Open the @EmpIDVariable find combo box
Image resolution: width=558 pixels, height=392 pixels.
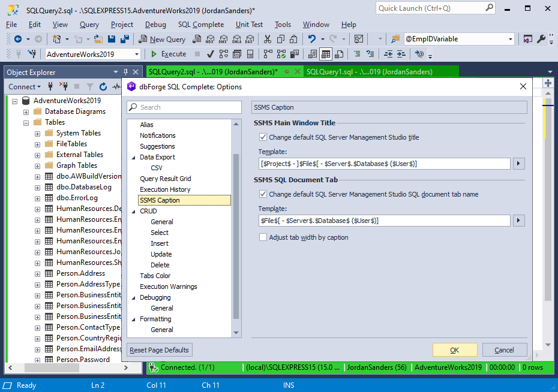(x=511, y=39)
